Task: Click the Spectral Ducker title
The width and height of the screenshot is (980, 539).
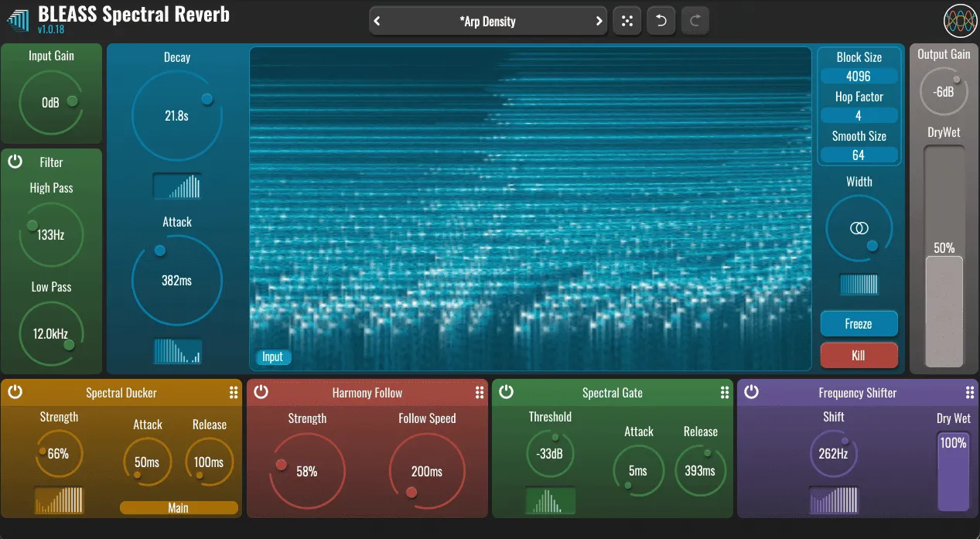Action: (121, 393)
